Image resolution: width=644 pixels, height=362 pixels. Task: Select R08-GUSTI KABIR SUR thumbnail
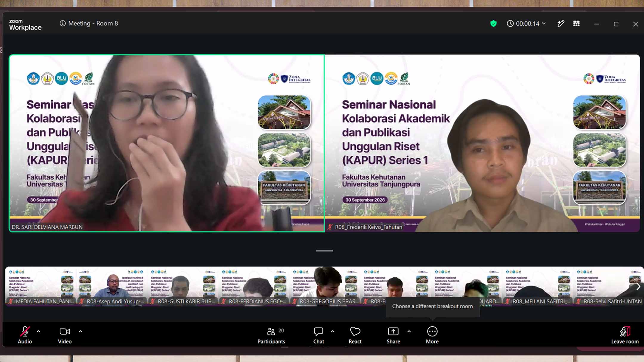click(183, 286)
